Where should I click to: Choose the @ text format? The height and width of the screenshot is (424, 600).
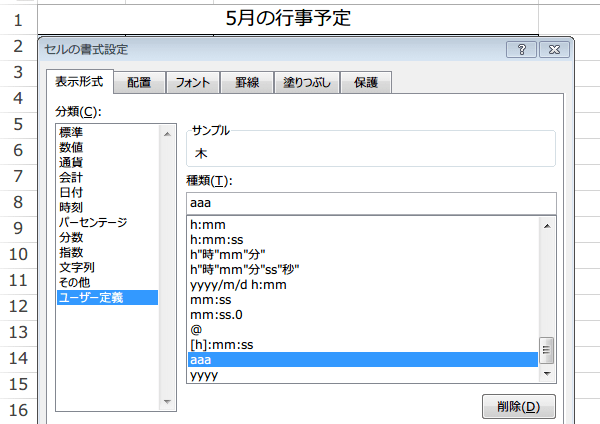click(x=363, y=329)
